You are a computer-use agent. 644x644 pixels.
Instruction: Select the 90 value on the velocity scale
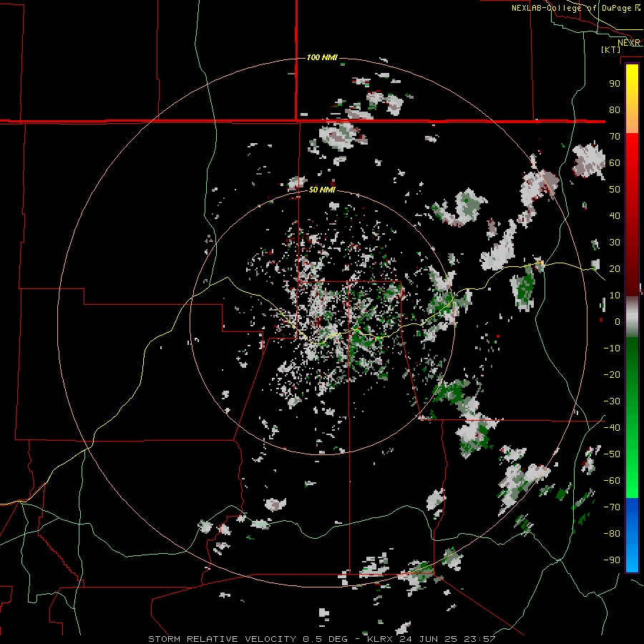(x=615, y=84)
